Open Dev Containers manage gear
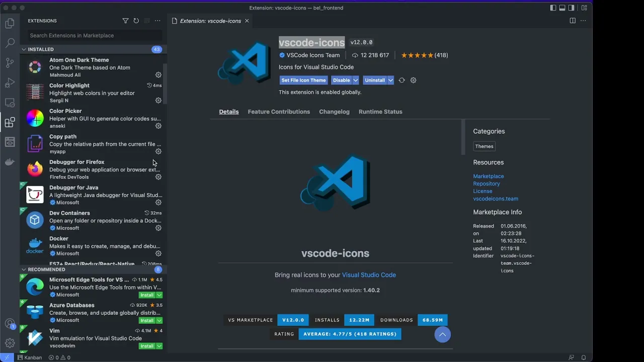Viewport: 644px width, 362px height. [x=158, y=228]
